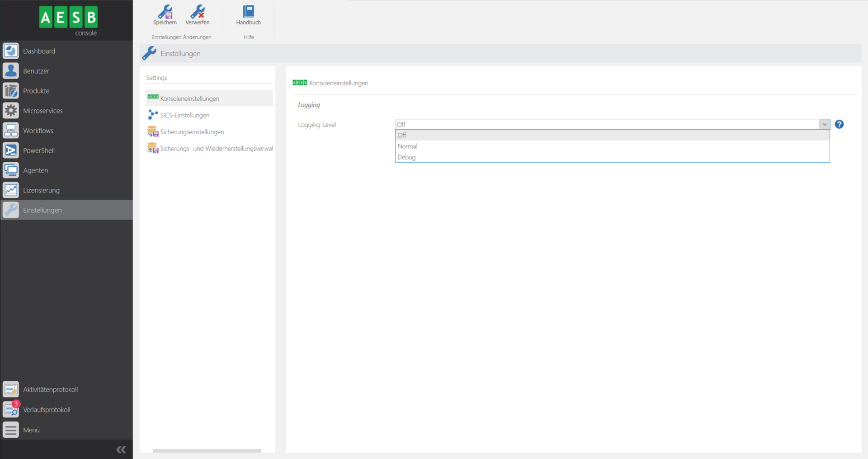Open Dashboard from the sidebar
The height and width of the screenshot is (459, 868).
click(39, 51)
